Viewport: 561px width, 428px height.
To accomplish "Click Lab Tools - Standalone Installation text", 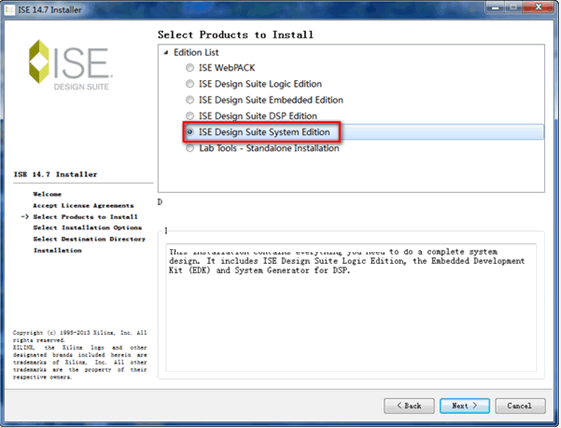I will click(269, 148).
